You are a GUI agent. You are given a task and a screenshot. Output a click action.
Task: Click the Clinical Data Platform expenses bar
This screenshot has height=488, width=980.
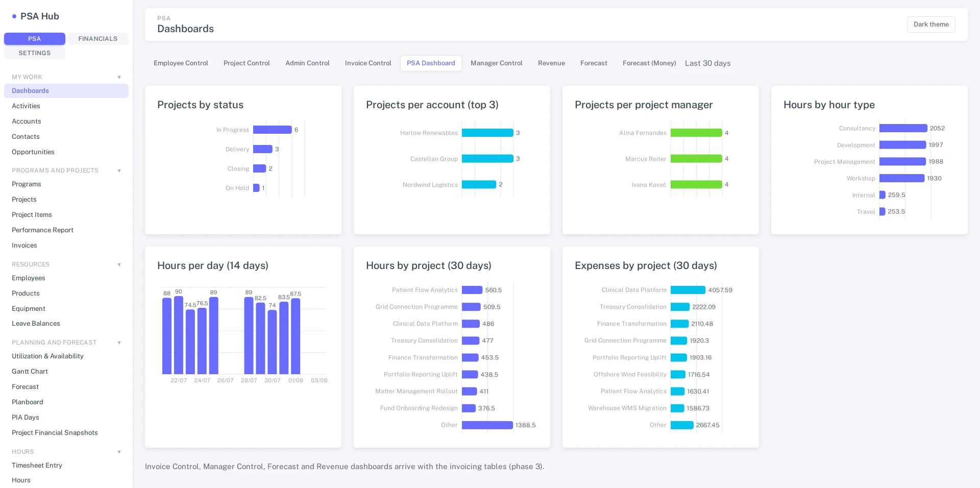click(688, 290)
